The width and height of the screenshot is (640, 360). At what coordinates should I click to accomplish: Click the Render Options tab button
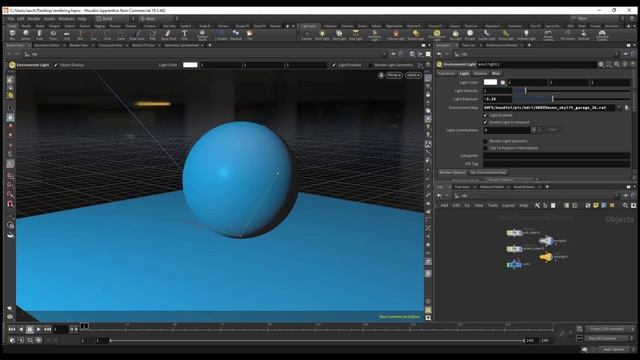point(452,173)
